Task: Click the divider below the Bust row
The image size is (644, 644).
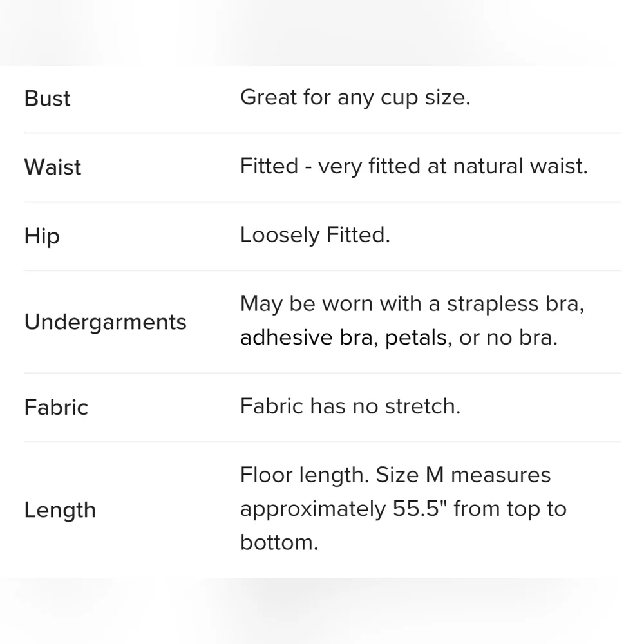Action: 322,133
